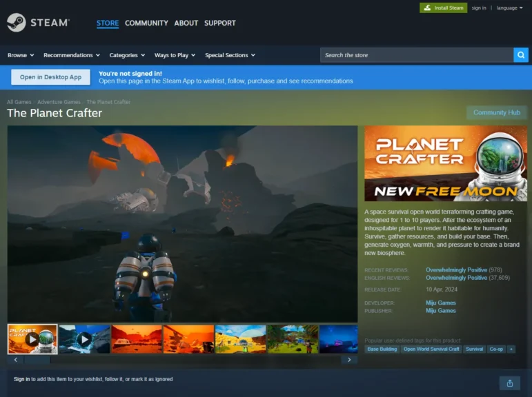Open developer Miju Games link

[441, 303]
